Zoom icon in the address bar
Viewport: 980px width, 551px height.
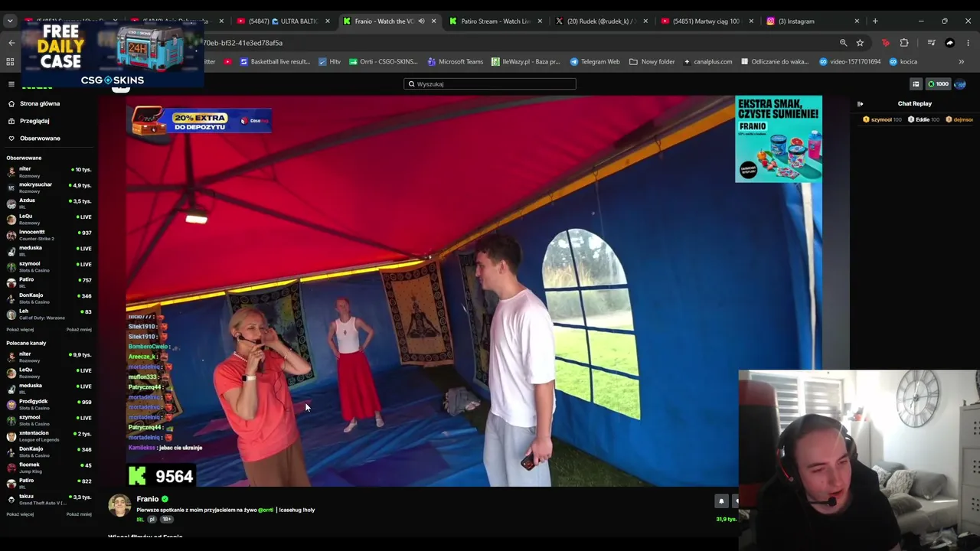point(843,43)
